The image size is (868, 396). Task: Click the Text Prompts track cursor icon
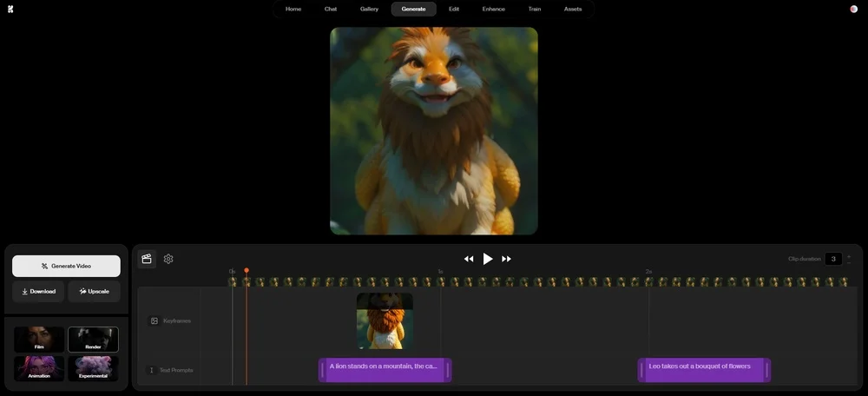152,370
